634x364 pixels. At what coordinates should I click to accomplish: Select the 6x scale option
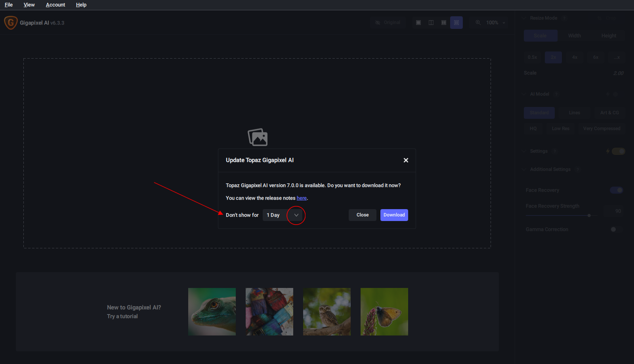click(x=596, y=57)
